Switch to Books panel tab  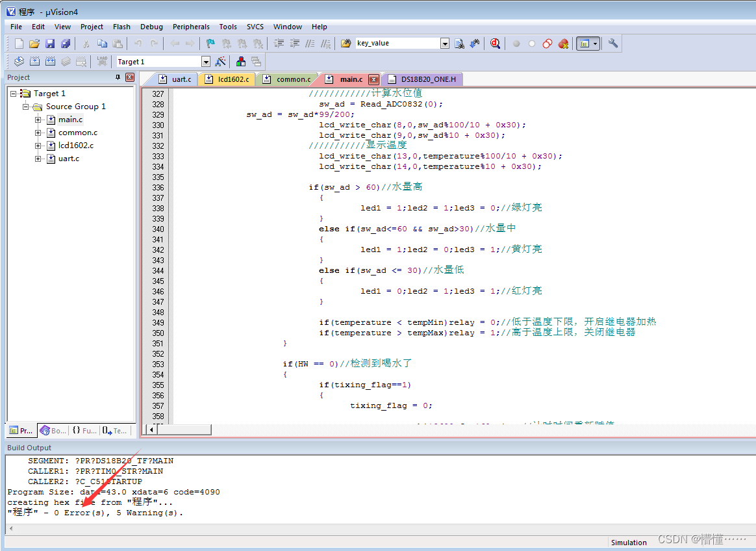tap(53, 430)
